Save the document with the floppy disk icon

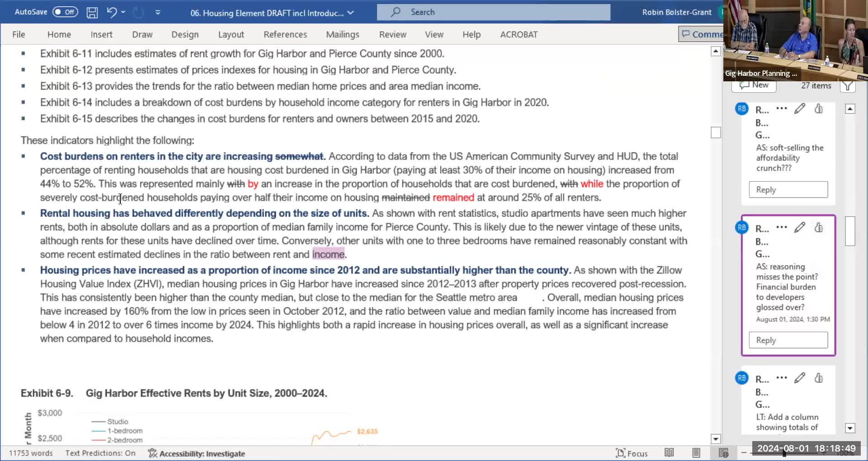pyautogui.click(x=92, y=12)
